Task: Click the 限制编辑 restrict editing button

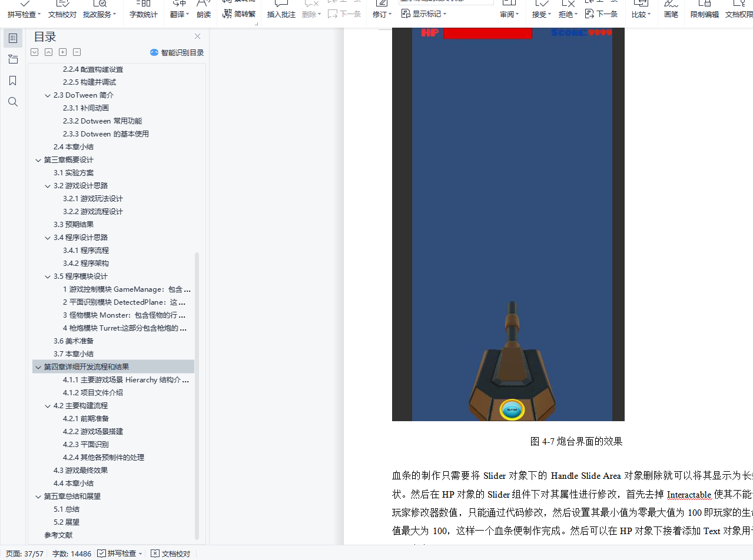Action: (x=704, y=14)
